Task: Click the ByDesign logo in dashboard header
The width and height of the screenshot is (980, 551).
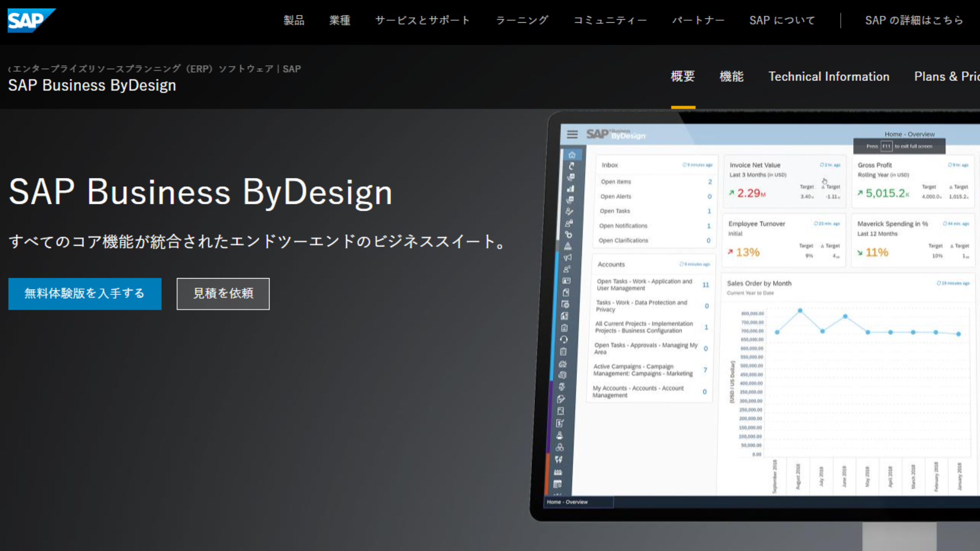Action: pos(616,134)
